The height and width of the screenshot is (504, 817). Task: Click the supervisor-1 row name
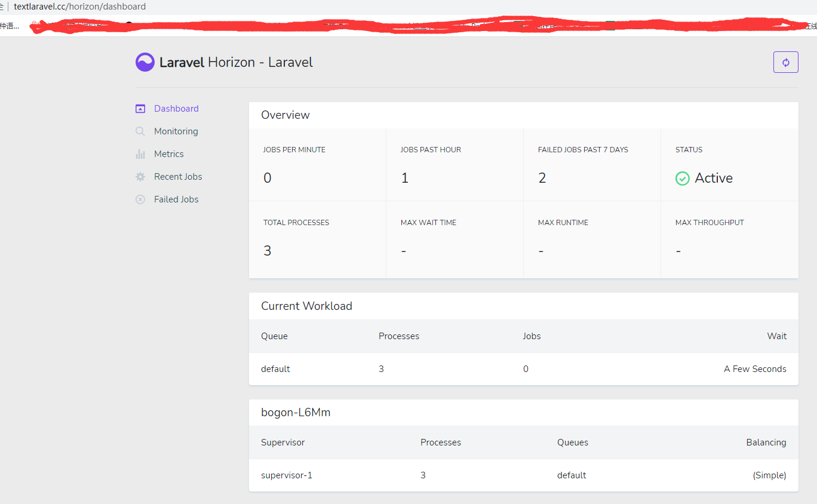click(x=287, y=475)
